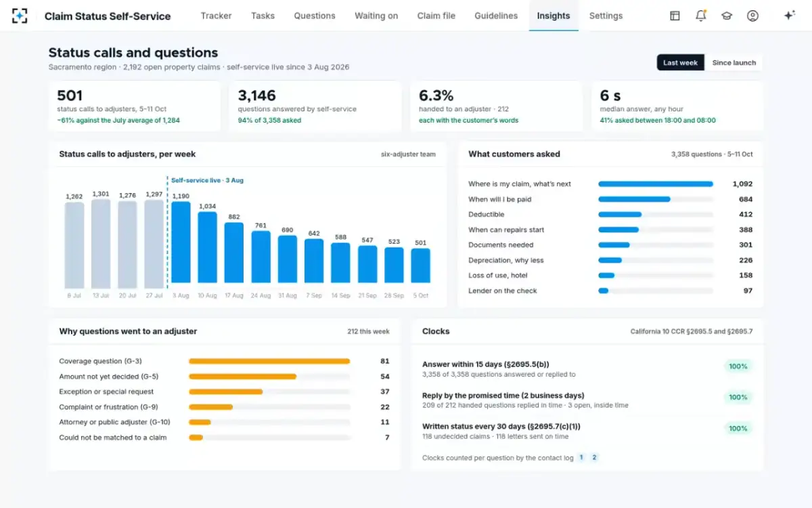
Task: Click the 'Where is my claim, what's next' bar
Action: [656, 184]
